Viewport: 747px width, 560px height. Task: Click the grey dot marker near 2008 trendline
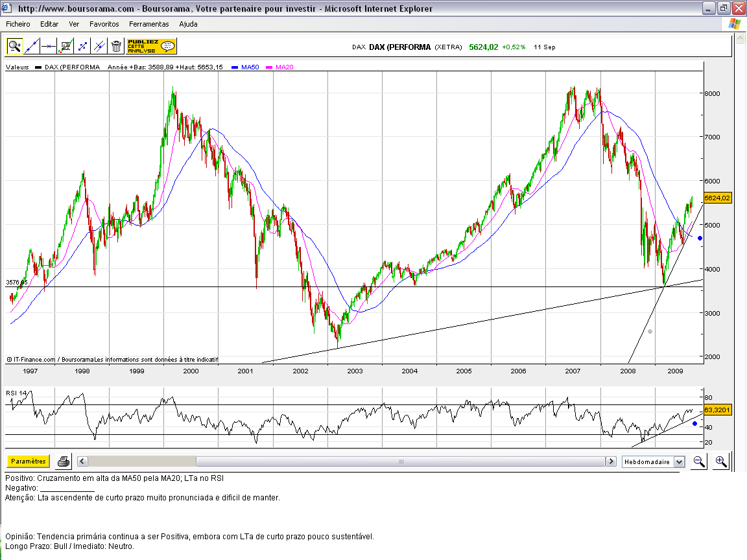pos(650,331)
